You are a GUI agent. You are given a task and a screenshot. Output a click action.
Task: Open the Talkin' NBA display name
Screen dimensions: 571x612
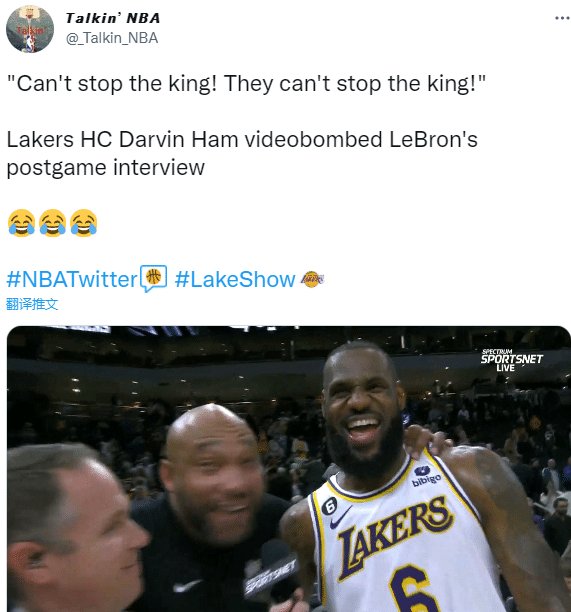[x=113, y=18]
